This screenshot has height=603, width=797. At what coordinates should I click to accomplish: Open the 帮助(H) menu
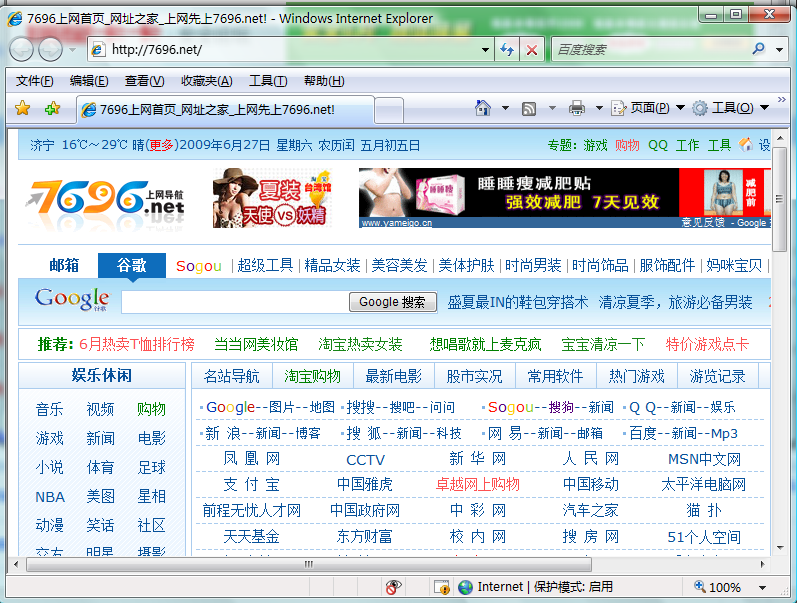(x=324, y=81)
